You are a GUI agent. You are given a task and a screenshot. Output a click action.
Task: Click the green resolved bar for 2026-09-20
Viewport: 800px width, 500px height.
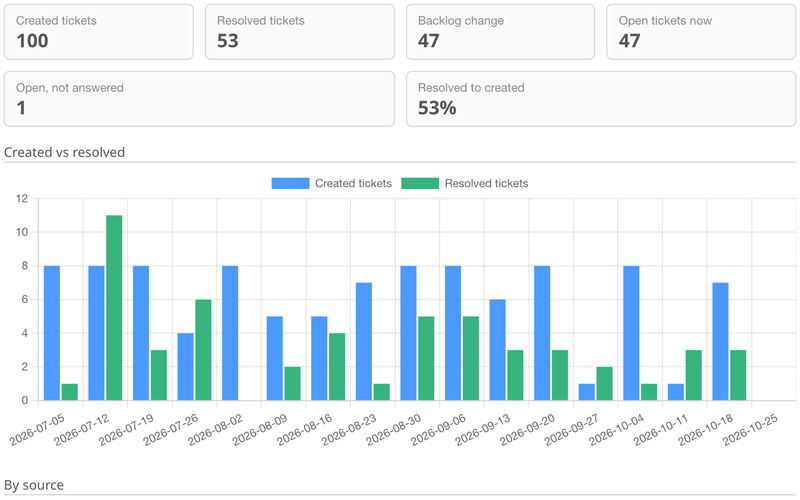(x=560, y=375)
